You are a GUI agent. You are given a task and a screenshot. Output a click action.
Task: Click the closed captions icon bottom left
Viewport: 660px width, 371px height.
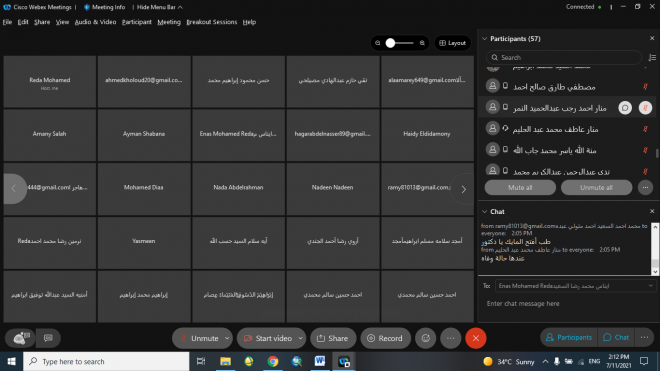[48, 338]
